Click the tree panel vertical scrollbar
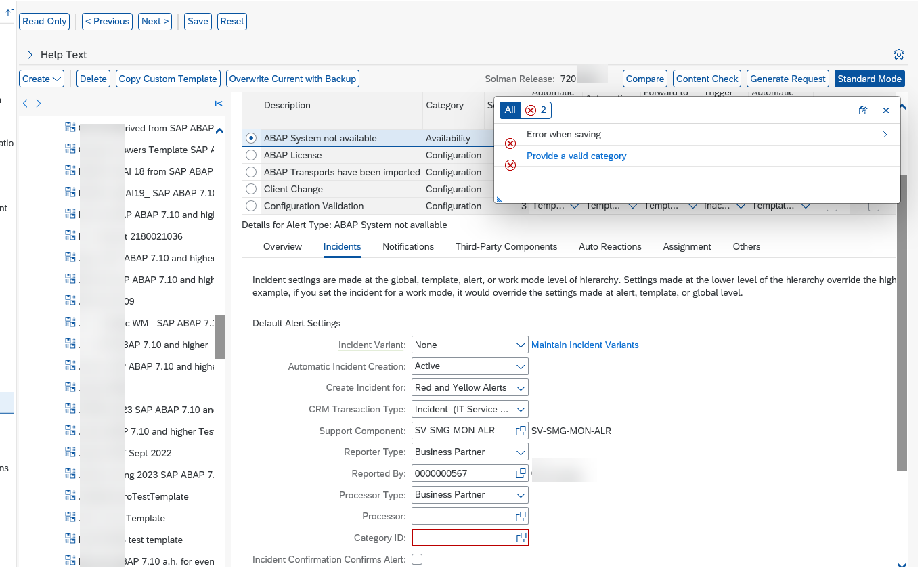This screenshot has width=924, height=568. 219,337
